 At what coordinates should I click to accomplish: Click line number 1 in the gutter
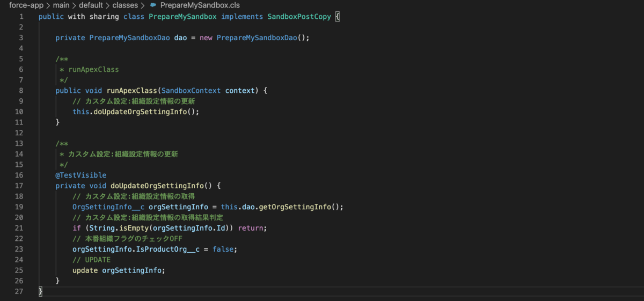pyautogui.click(x=21, y=17)
